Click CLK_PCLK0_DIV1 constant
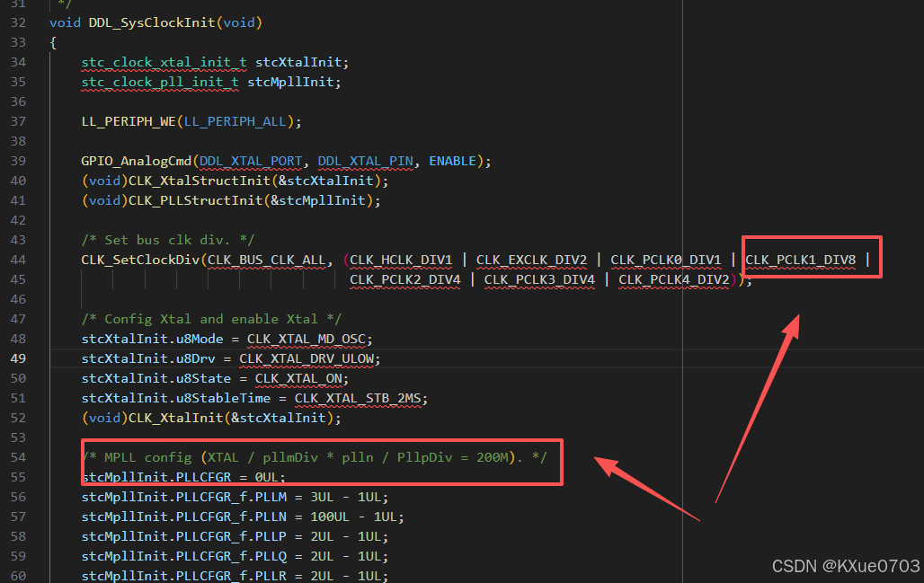This screenshot has width=924, height=583. pyautogui.click(x=666, y=260)
